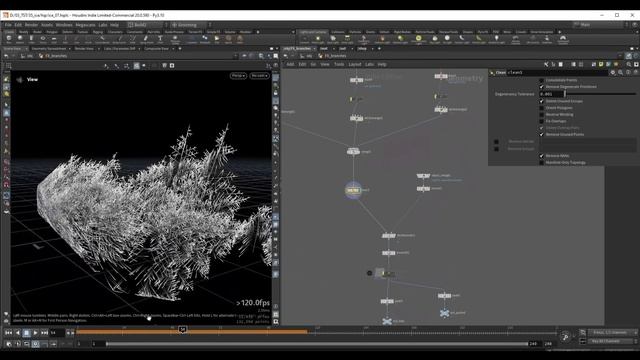The height and width of the screenshot is (360, 640).
Task: Select the Font shelf tool
Action: coord(160,39)
